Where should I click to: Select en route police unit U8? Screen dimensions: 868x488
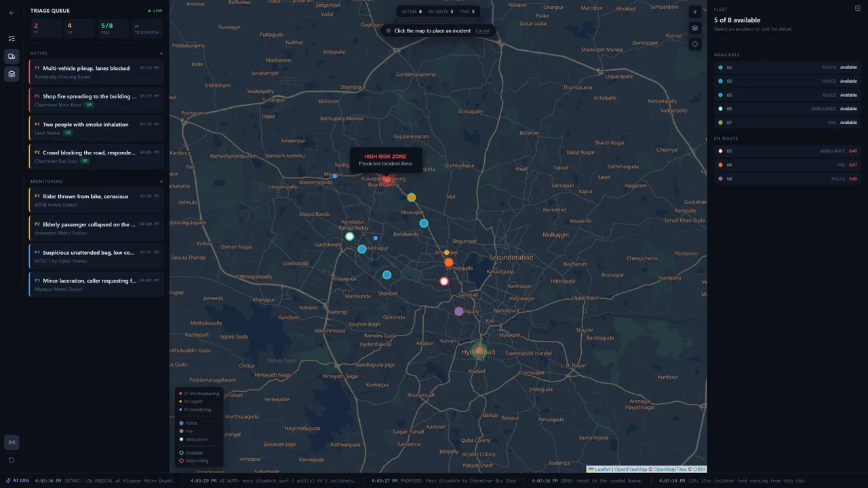click(x=787, y=179)
